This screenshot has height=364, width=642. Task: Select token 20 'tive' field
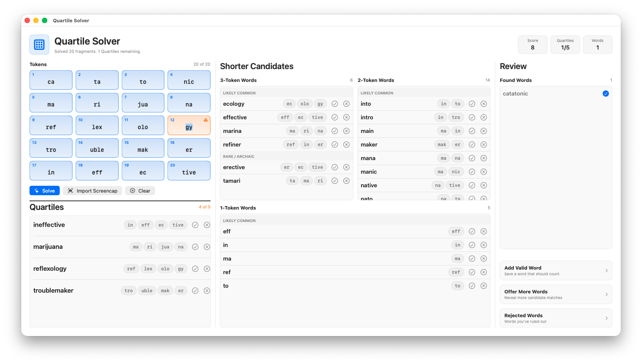tap(189, 171)
